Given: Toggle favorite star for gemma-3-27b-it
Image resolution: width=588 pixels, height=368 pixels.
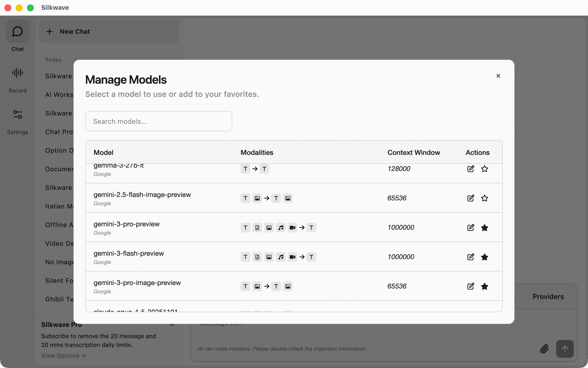Looking at the screenshot, I should pos(484,169).
